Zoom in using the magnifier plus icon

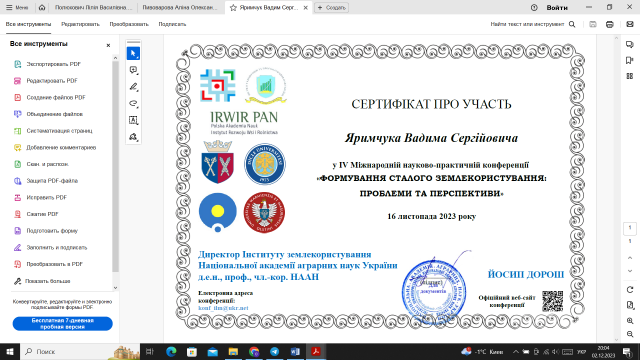pyautogui.click(x=630, y=321)
